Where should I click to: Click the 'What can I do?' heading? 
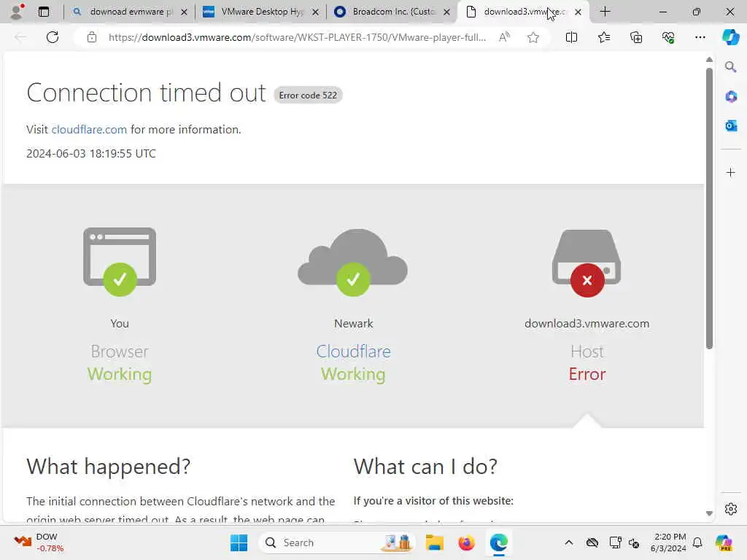pyautogui.click(x=425, y=466)
